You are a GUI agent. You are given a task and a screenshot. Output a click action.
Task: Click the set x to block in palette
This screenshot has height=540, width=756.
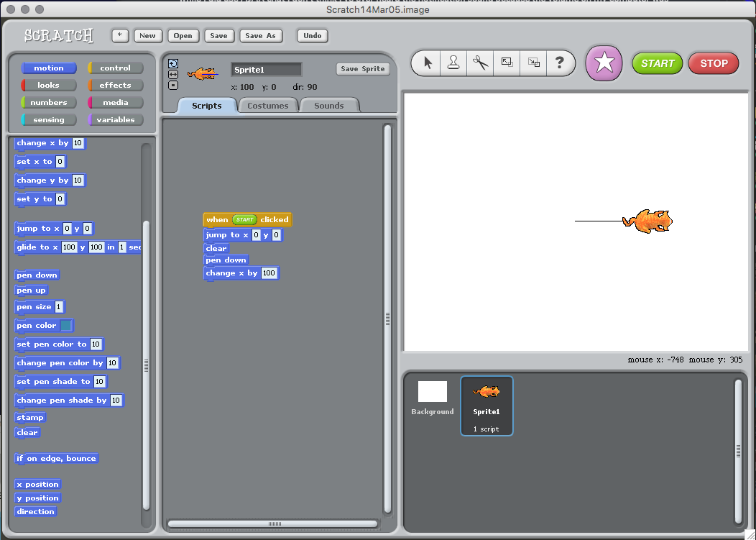click(40, 162)
